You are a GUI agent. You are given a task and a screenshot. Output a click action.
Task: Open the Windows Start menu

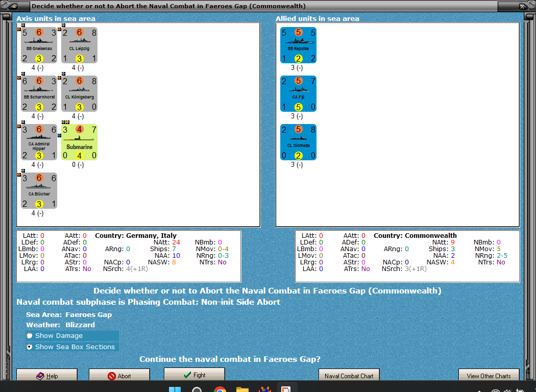[175, 389]
